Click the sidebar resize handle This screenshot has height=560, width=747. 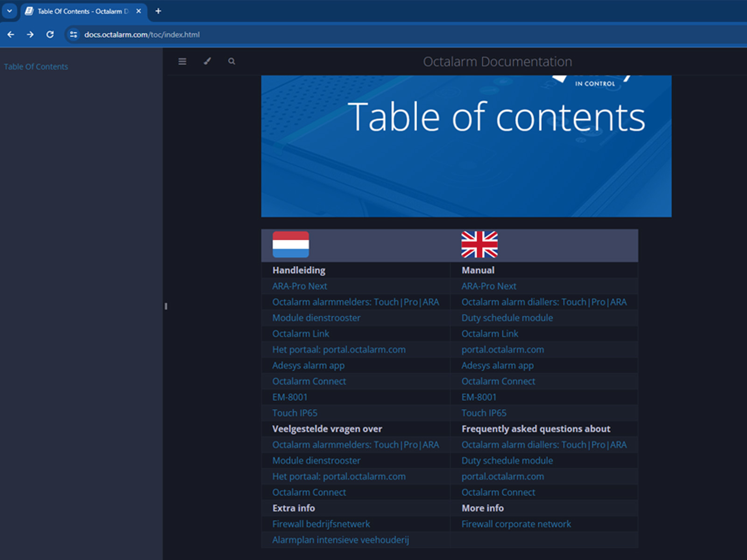(x=165, y=306)
